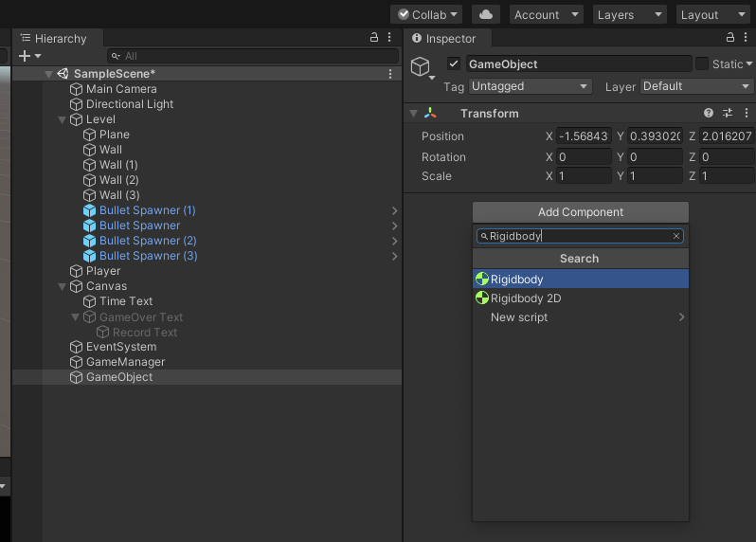This screenshot has width=756, height=542.
Task: Click the GameObject icon picker in Inspector
Action: 423,67
